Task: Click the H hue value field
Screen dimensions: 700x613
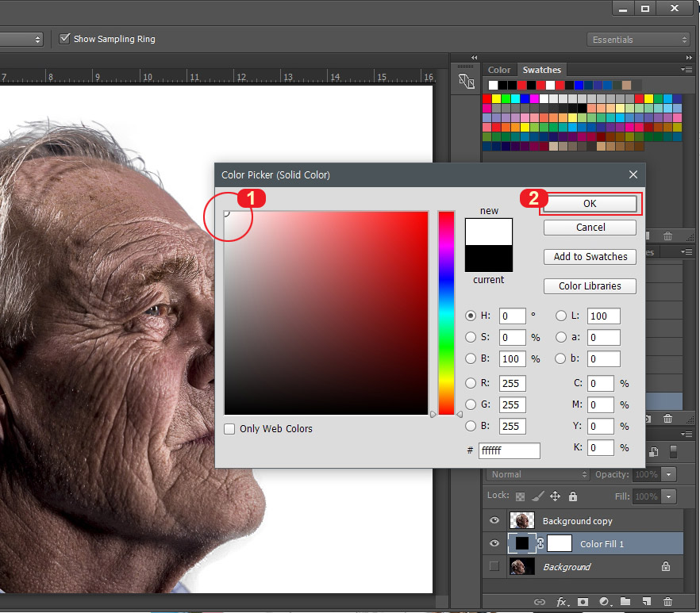Action: (x=512, y=316)
